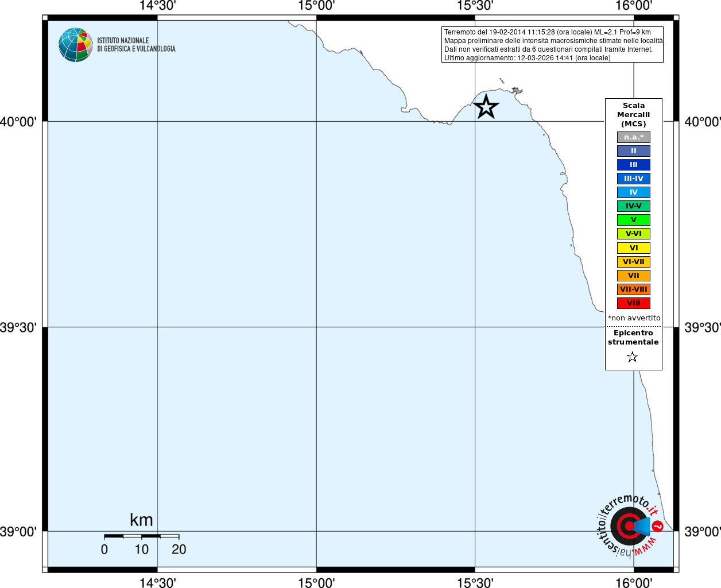Viewport: 721px width, 588px height.
Task: Click the 'km' scale bar unit label
Action: tap(141, 520)
